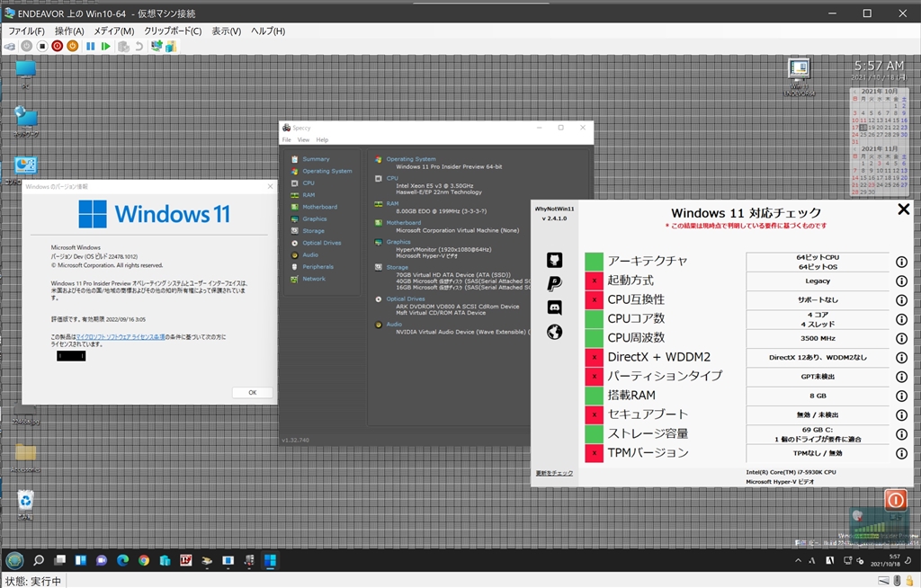
Task: Click the Checkpoint icon in VM toolbar
Action: (123, 47)
